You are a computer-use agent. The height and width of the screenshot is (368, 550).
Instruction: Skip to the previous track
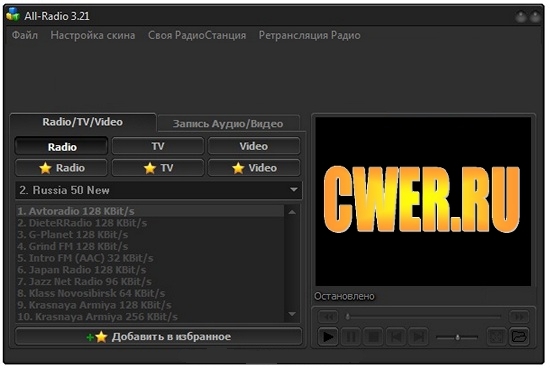[x=396, y=337]
